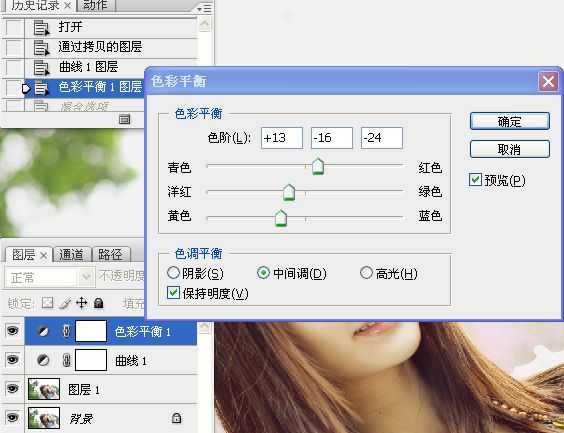Click the link icon on 色彩平衡 1 layer
Viewport: 564px width, 433px height.
point(66,331)
